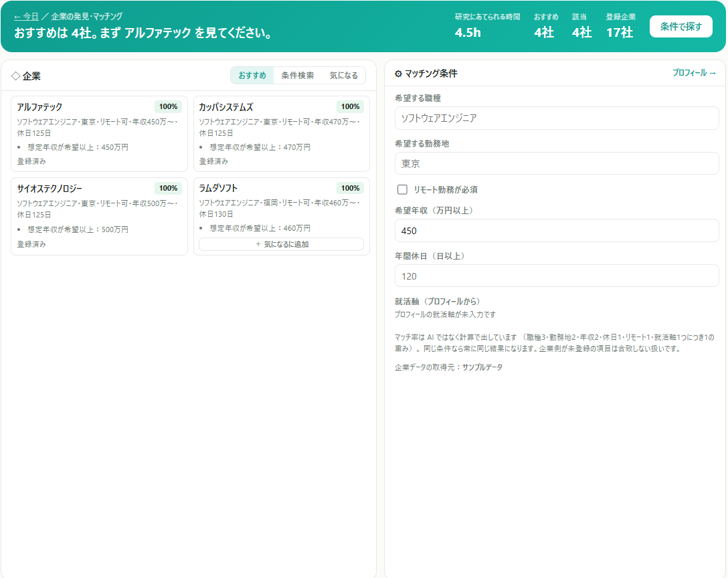The width and height of the screenshot is (728, 578).
Task: Enable the リモート勤務が必須 checkbox
Action: pos(403,189)
